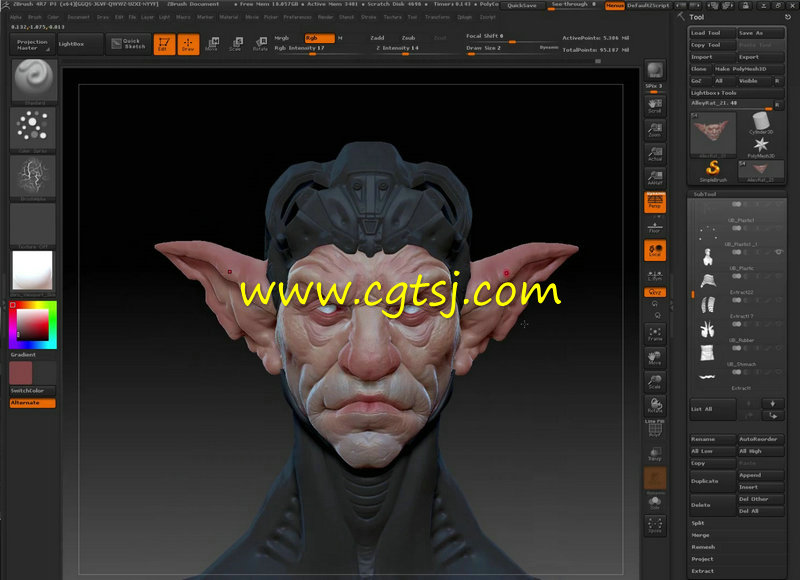Click the Load Tool button
The image size is (800, 580).
coord(712,33)
